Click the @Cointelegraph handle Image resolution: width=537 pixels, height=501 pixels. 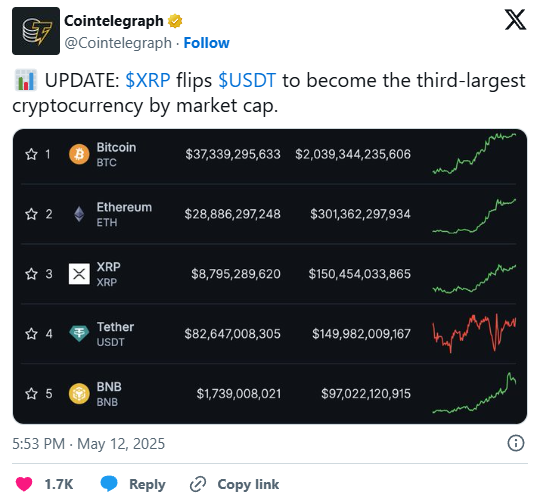[x=118, y=43]
